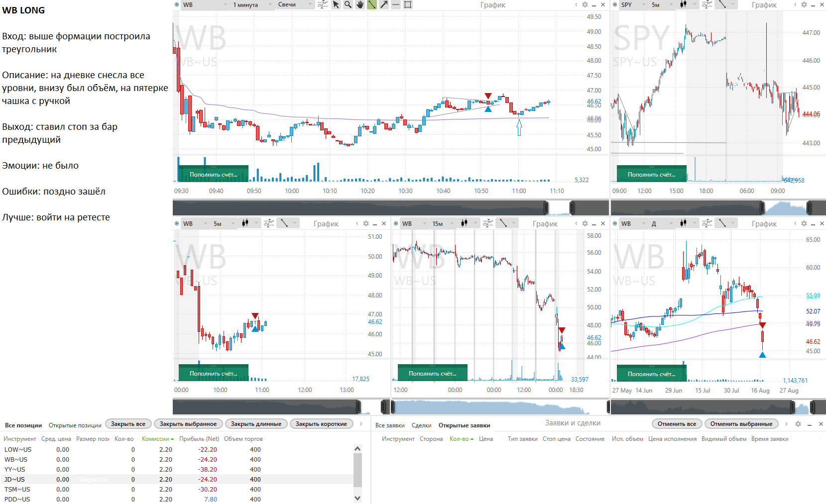Click candlestick type icon in WB 15м chart

464,223
